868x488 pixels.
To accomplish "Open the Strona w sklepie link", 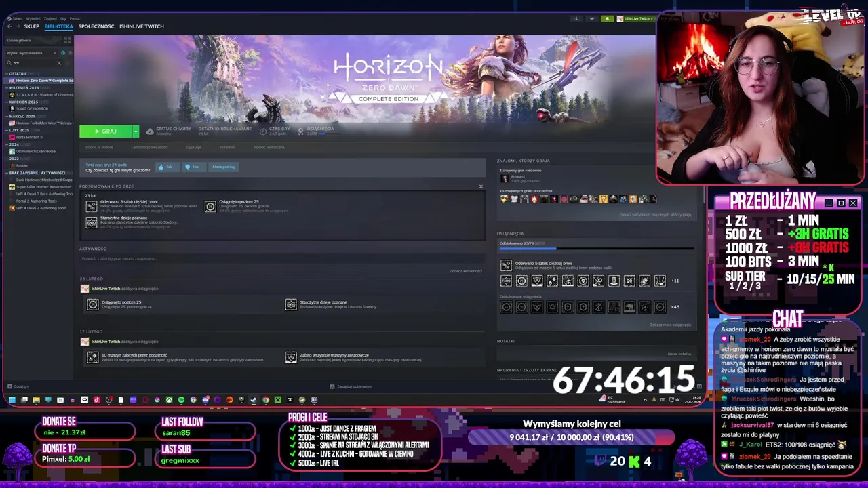I will point(99,147).
